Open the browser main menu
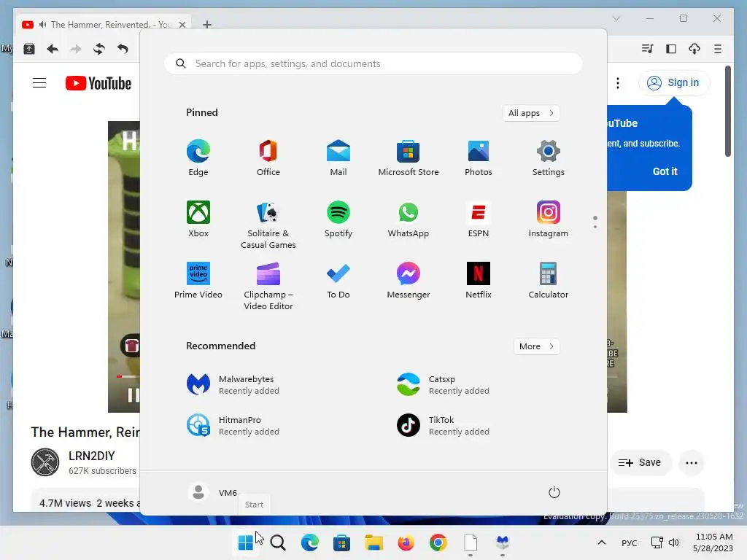 pos(718,49)
